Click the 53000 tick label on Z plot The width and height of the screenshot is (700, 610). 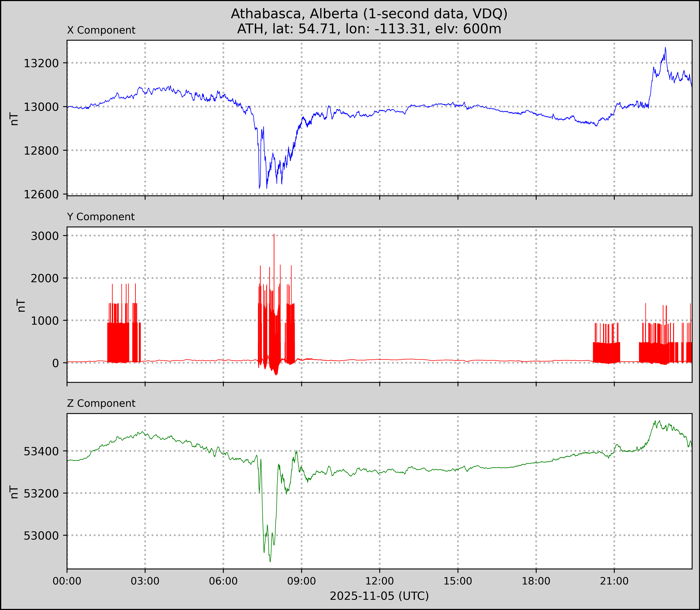click(41, 535)
